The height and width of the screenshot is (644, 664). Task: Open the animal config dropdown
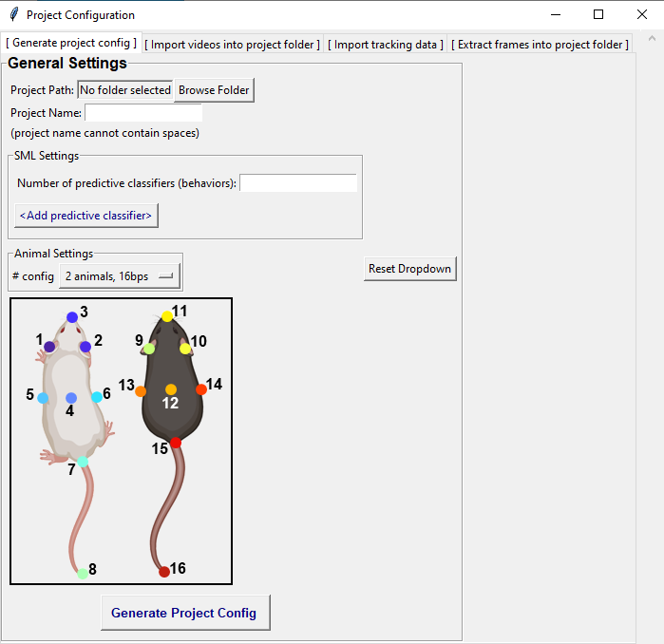pos(120,276)
